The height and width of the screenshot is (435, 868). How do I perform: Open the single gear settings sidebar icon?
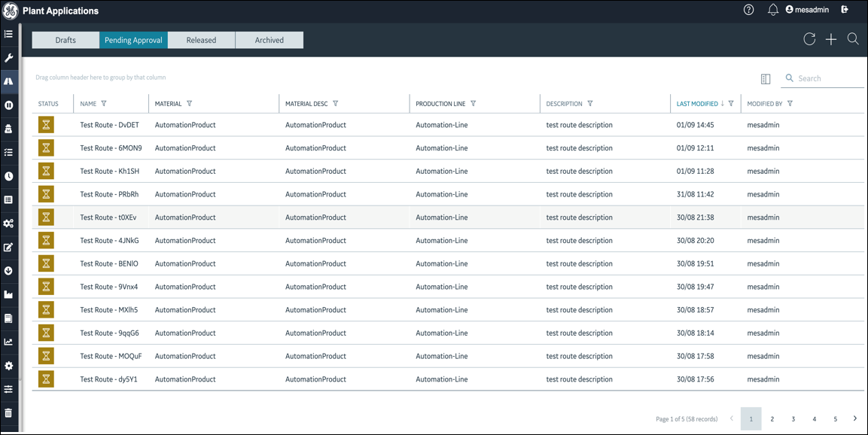pos(8,366)
